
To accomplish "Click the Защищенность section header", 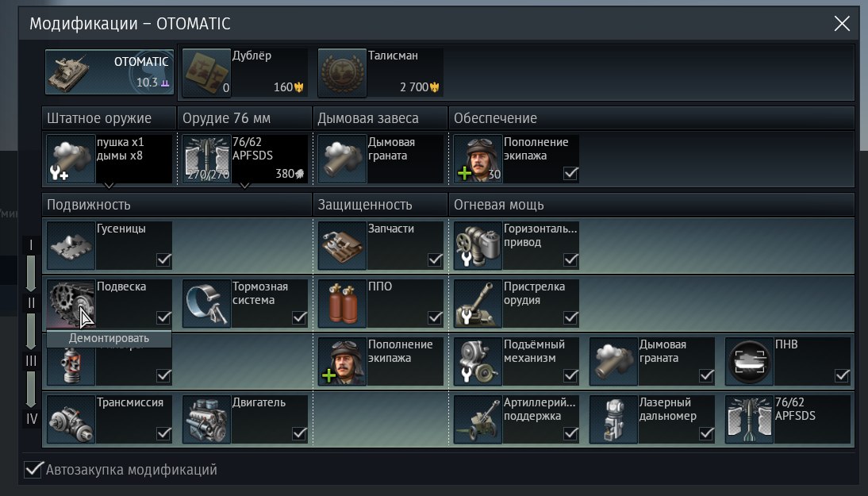I will 380,205.
